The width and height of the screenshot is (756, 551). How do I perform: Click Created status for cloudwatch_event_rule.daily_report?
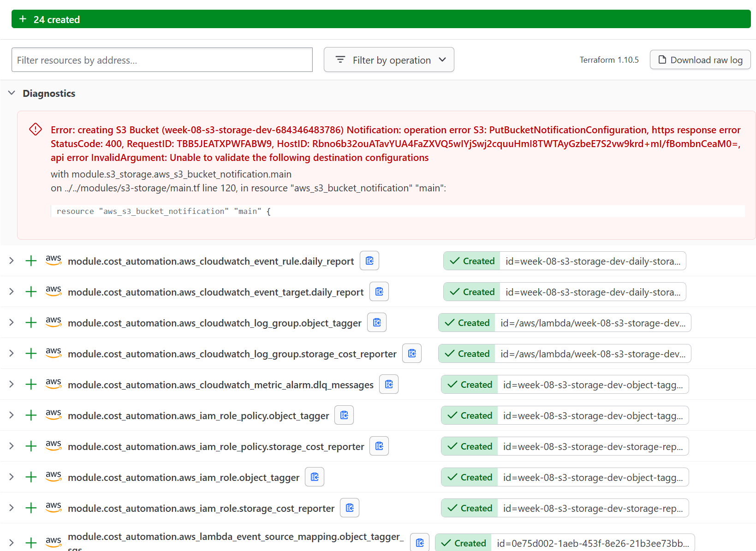(472, 261)
